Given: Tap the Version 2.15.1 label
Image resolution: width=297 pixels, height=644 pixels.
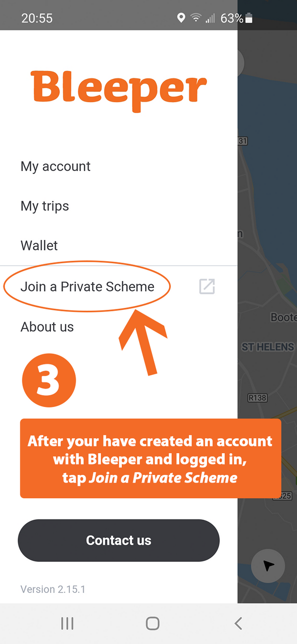Looking at the screenshot, I should click(x=53, y=589).
